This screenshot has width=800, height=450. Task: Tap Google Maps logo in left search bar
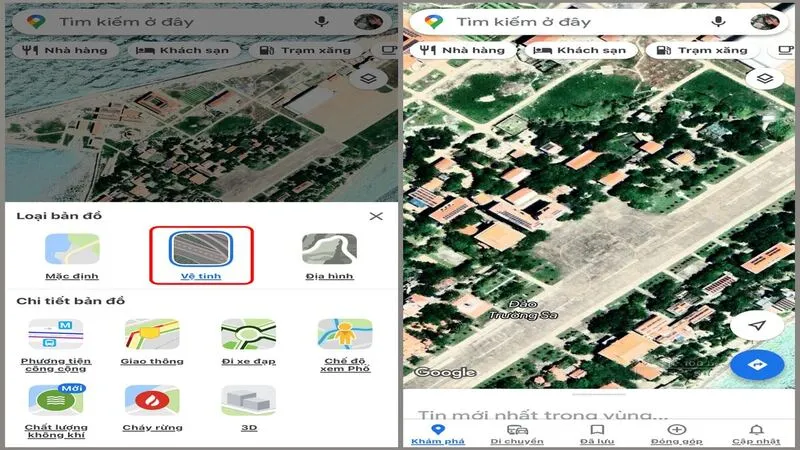pos(36,22)
